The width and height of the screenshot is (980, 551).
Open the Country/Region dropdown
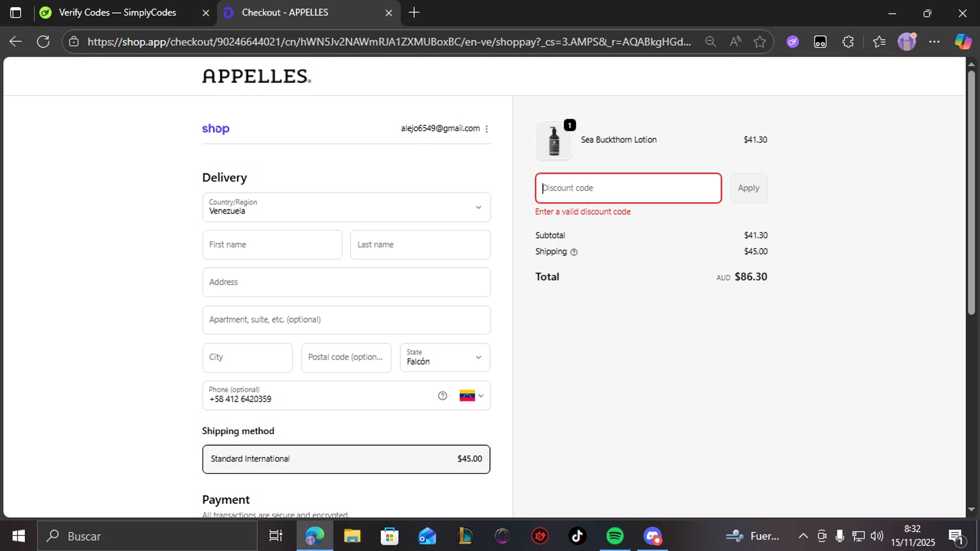tap(346, 207)
